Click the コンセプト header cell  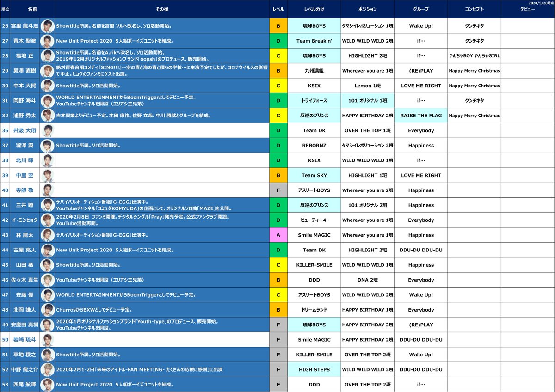(x=474, y=9)
